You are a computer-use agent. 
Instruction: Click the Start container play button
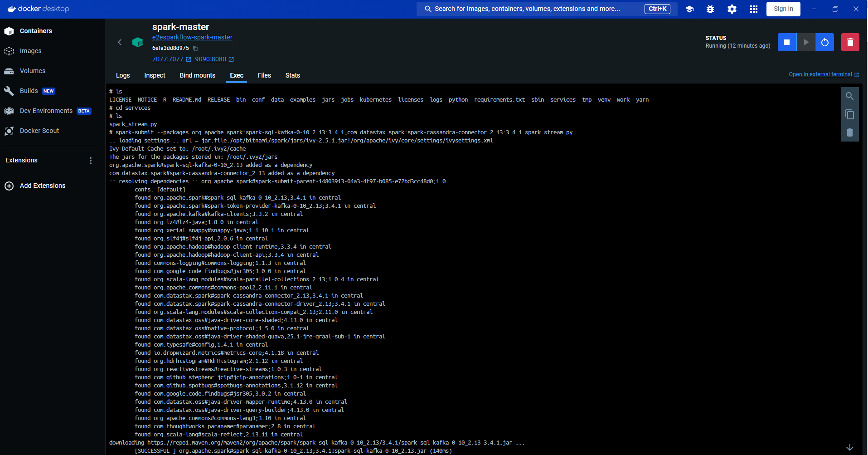click(x=806, y=42)
